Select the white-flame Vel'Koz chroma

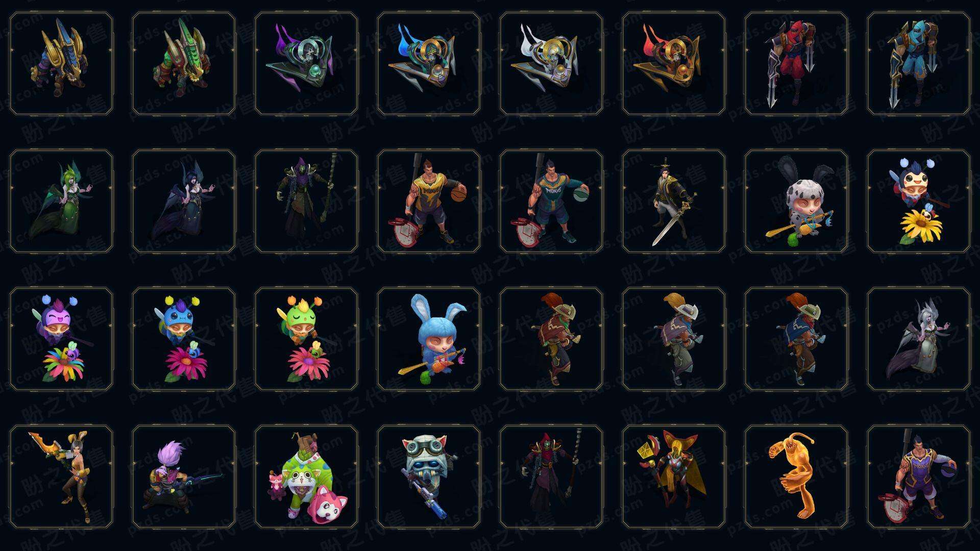tap(551, 63)
